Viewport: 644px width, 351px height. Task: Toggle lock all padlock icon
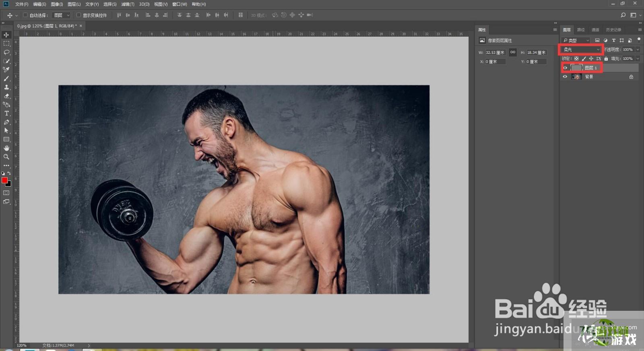tap(606, 59)
